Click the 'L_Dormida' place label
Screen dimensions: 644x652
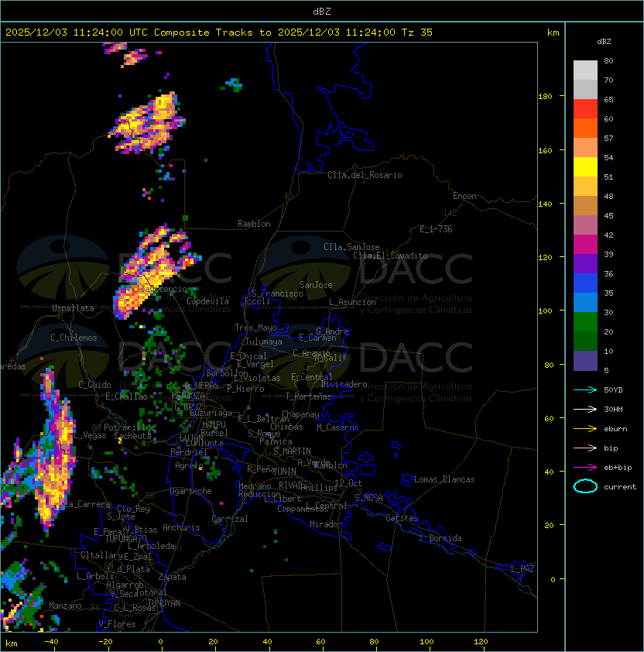[x=440, y=538]
